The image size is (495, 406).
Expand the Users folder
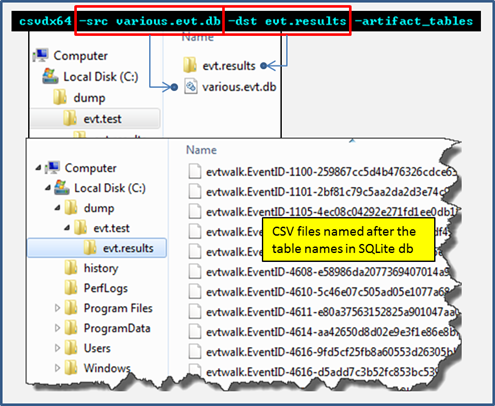(57, 348)
